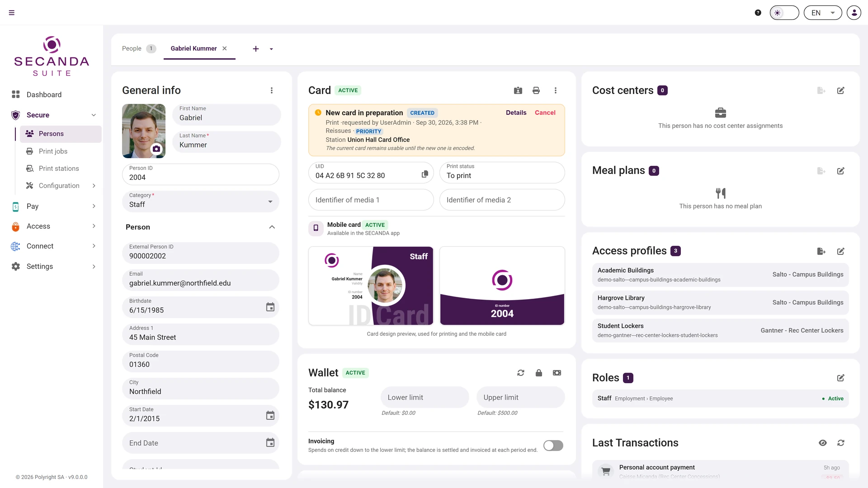
Task: Collapse the Person section
Action: point(272,227)
